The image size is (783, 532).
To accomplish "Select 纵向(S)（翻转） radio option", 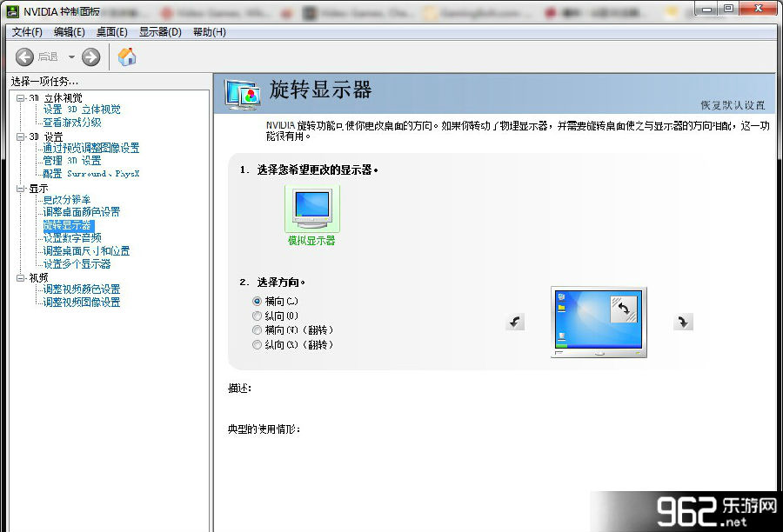I will (x=257, y=344).
